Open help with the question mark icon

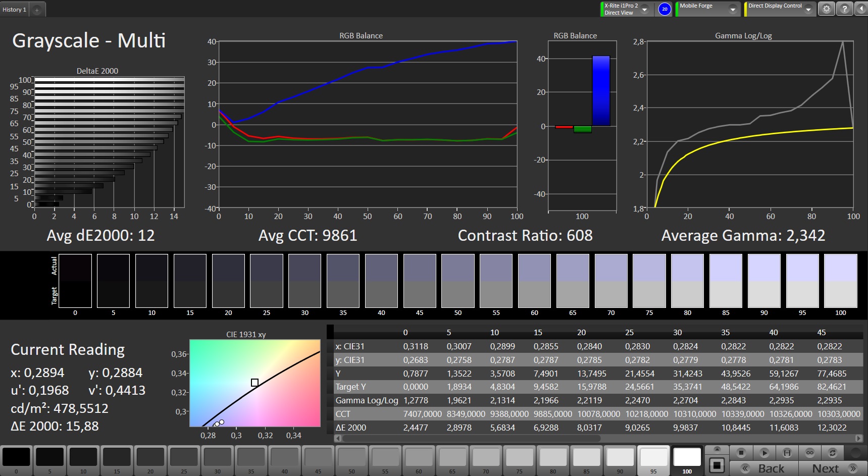[844, 9]
